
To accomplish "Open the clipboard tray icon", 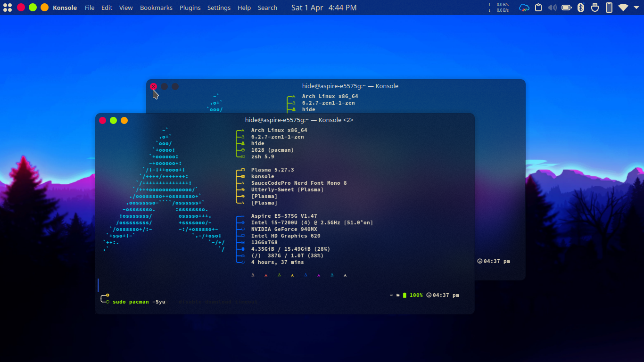I will (x=538, y=8).
